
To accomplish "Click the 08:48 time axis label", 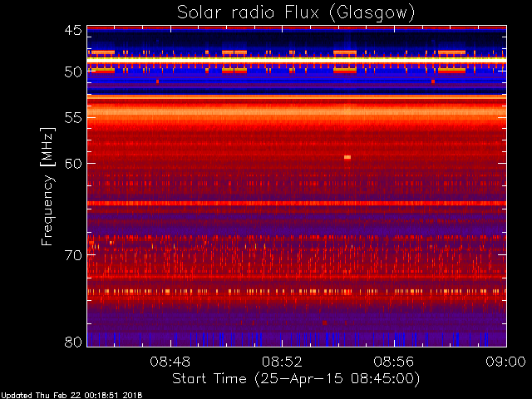I will coord(170,362).
